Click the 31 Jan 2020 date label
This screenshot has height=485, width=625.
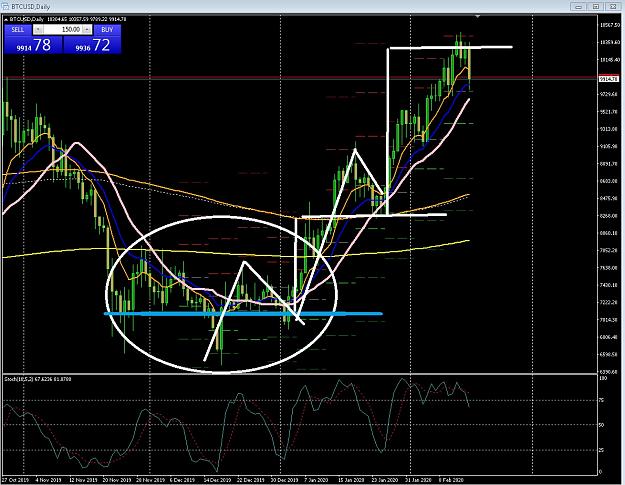418,480
